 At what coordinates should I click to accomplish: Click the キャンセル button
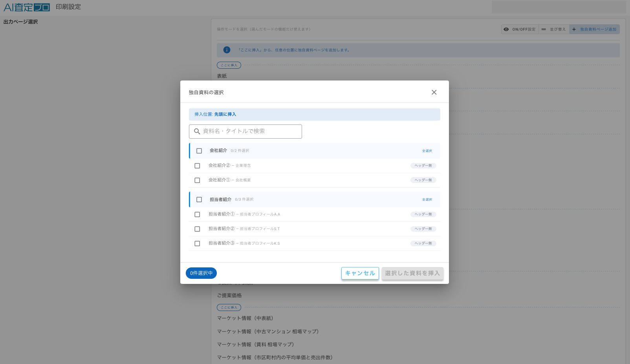click(360, 273)
